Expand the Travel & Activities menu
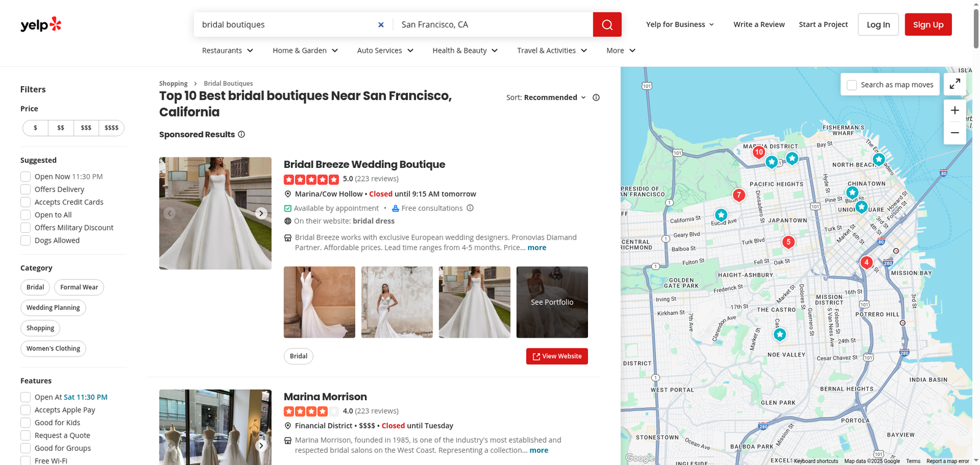The width and height of the screenshot is (980, 465). coord(552,50)
